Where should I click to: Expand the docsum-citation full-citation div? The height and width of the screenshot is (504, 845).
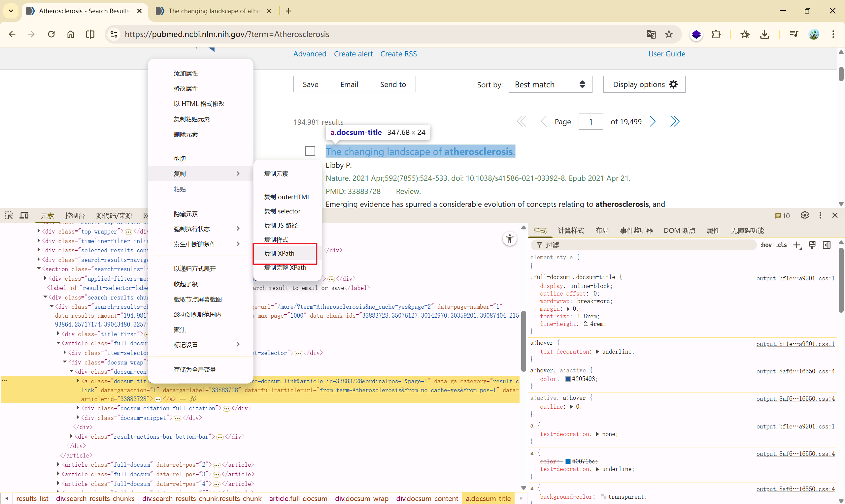pyautogui.click(x=78, y=408)
